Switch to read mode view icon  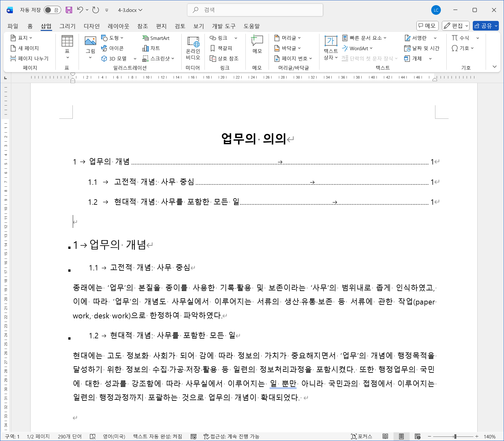click(385, 436)
